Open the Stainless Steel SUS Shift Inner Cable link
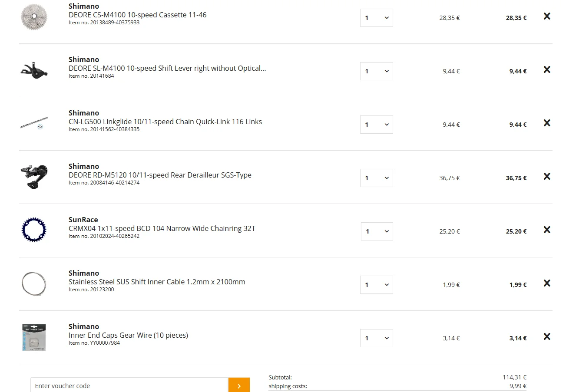 tap(157, 282)
